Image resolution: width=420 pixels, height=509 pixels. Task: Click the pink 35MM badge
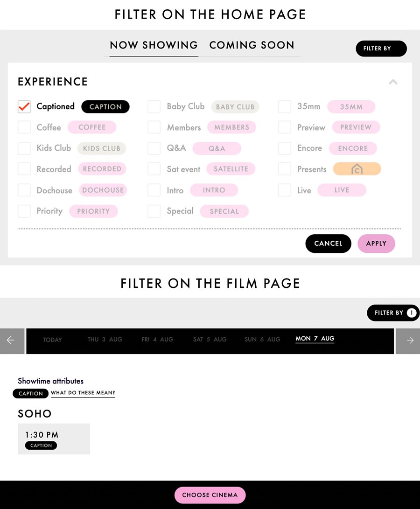tap(351, 107)
